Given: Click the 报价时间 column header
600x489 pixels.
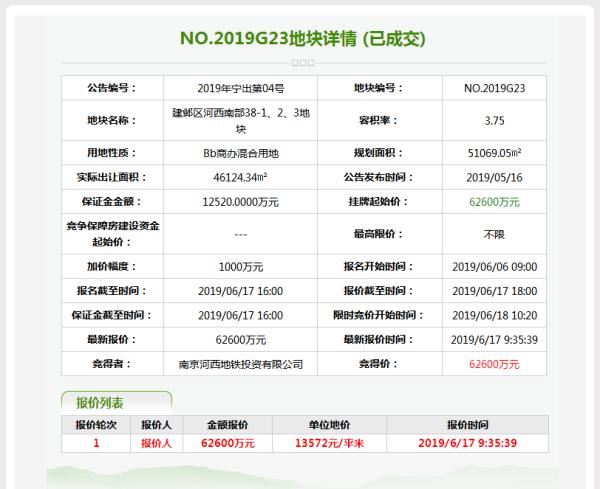Looking at the screenshot, I should pos(468,425).
